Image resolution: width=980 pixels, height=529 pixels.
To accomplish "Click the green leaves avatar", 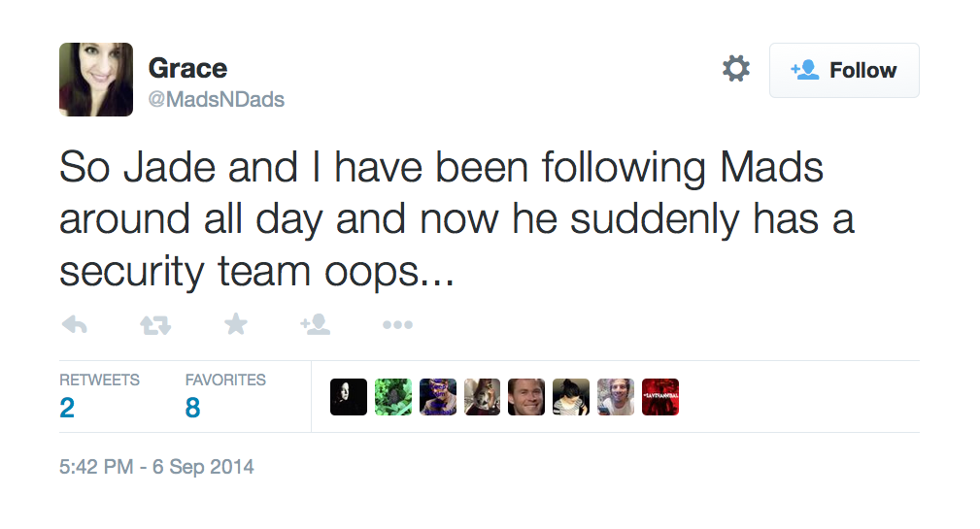I will click(393, 397).
